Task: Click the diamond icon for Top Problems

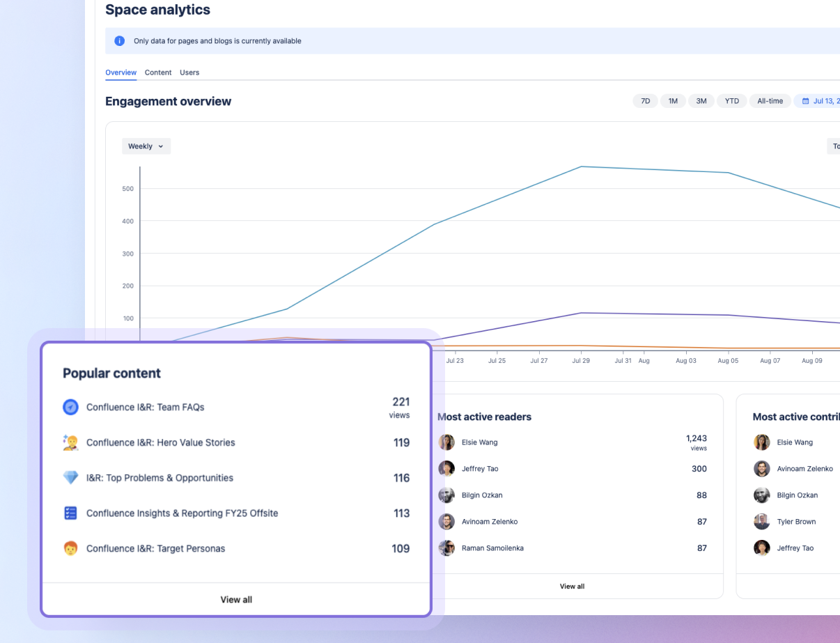Action: (x=70, y=478)
